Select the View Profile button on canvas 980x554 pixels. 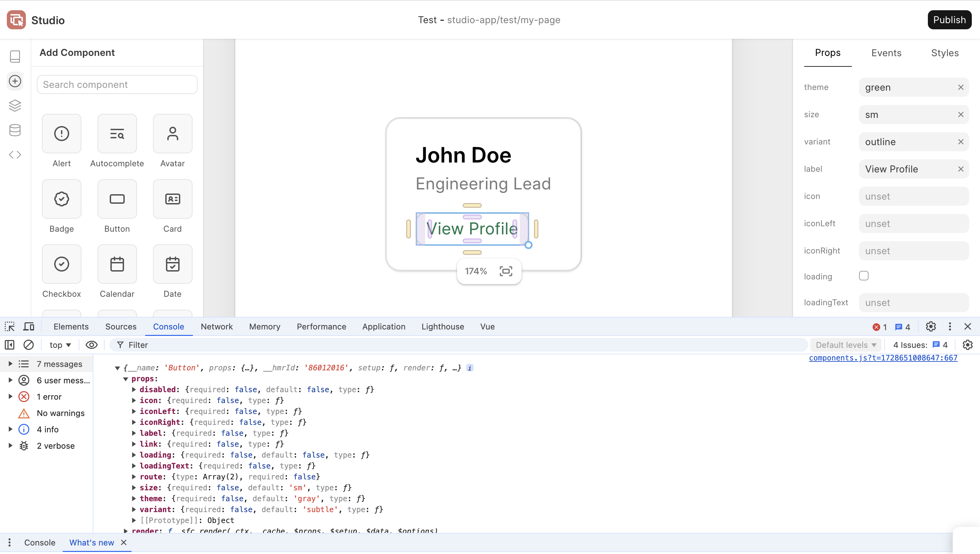point(472,229)
